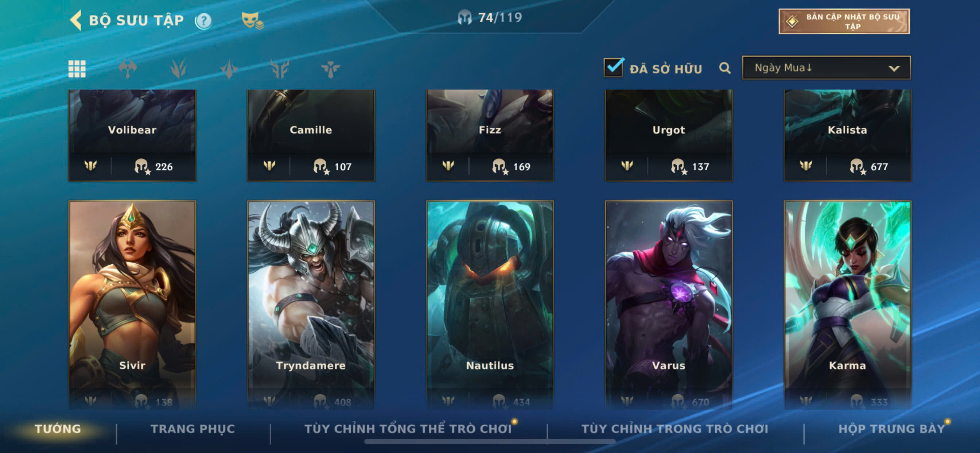Open Tùy Chỉnh Trong Trò Chơi tab
This screenshot has width=980, height=453.
pos(674,429)
